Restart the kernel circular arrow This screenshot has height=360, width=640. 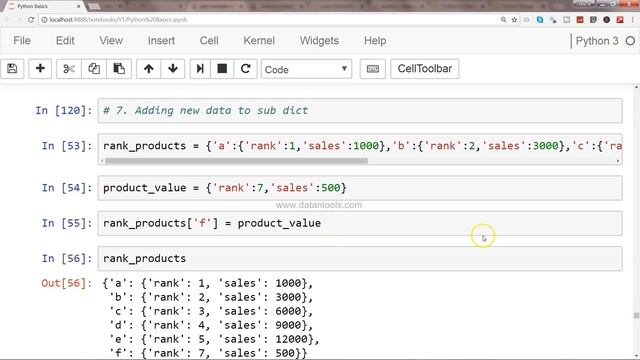(x=245, y=69)
